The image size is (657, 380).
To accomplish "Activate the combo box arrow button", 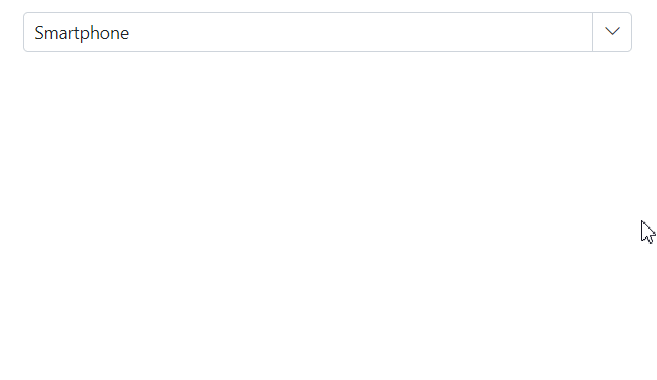I will [x=612, y=32].
